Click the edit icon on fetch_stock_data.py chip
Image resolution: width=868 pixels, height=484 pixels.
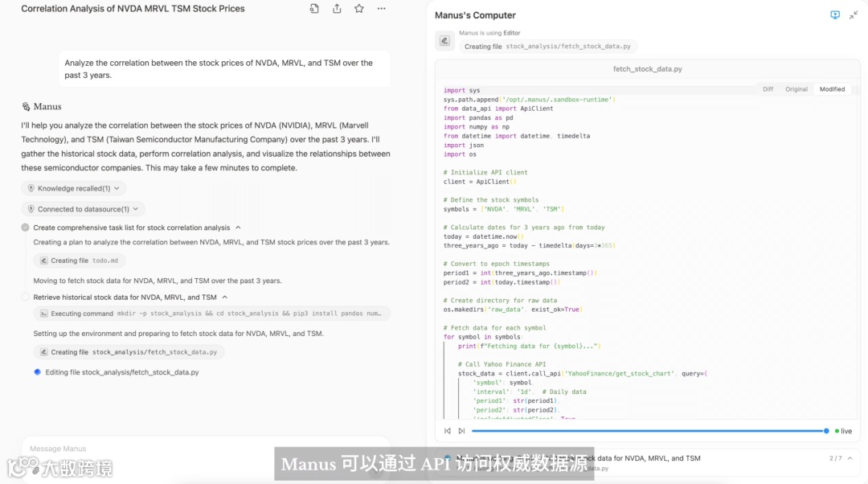pos(43,351)
